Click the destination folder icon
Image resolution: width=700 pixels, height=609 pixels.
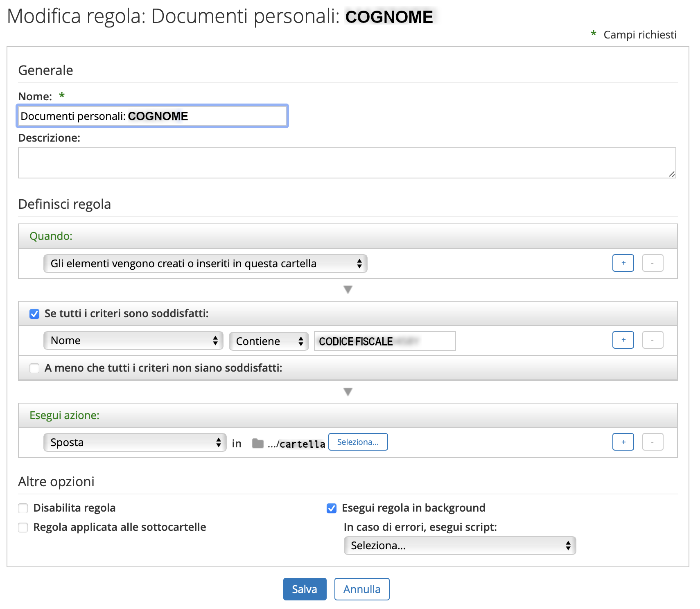(x=257, y=443)
